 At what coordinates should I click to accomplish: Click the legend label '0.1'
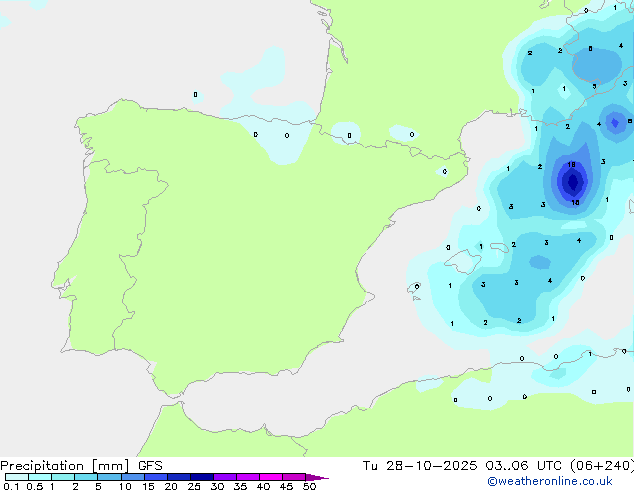[11, 486]
